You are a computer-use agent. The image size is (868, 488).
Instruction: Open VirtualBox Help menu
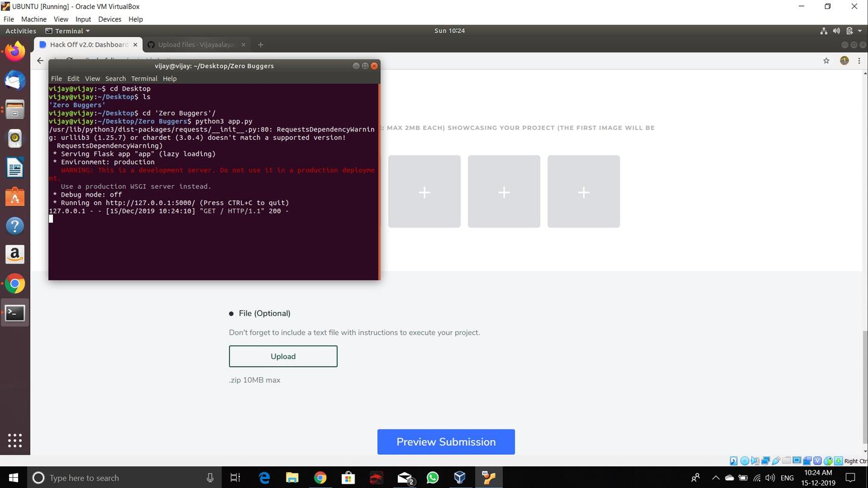click(136, 19)
